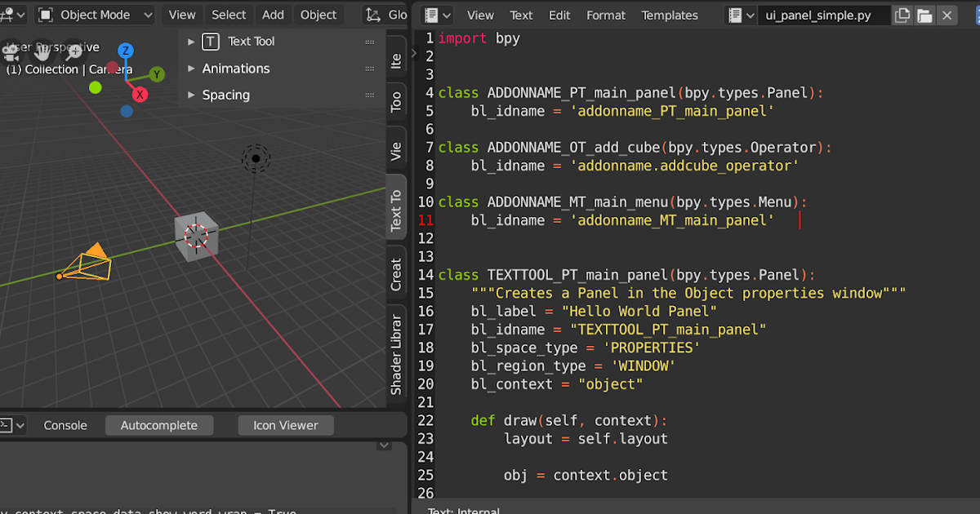Select the pan hand icon in the viewport
This screenshot has width=980, height=514.
click(x=41, y=51)
